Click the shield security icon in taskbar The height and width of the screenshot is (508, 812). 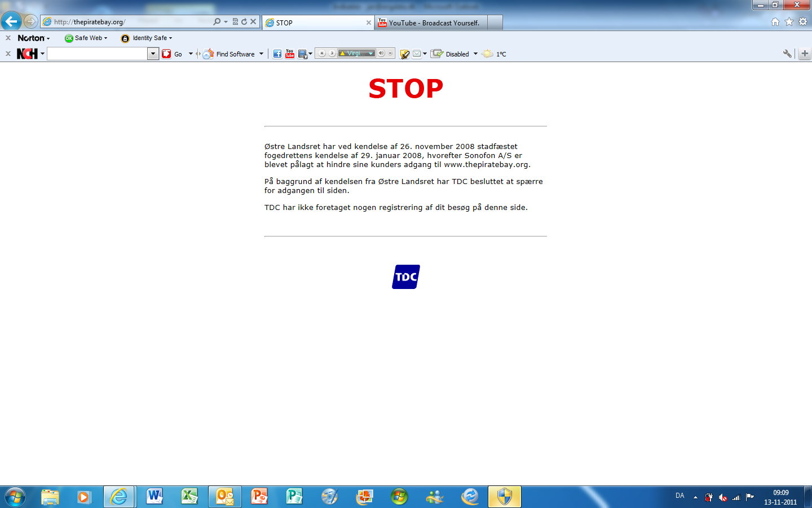point(504,497)
